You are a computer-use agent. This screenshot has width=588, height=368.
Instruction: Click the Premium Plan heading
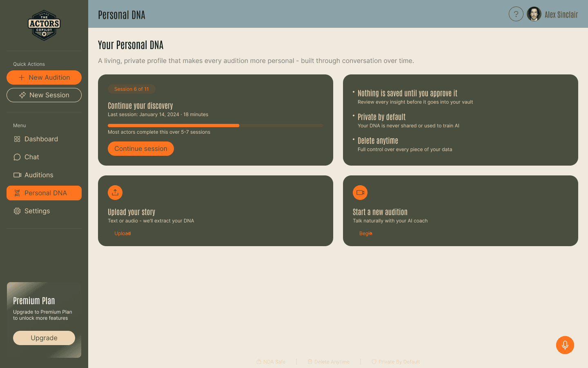[34, 301]
